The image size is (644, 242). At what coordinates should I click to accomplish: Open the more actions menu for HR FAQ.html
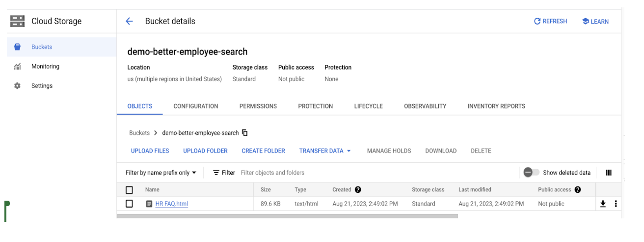(x=616, y=204)
